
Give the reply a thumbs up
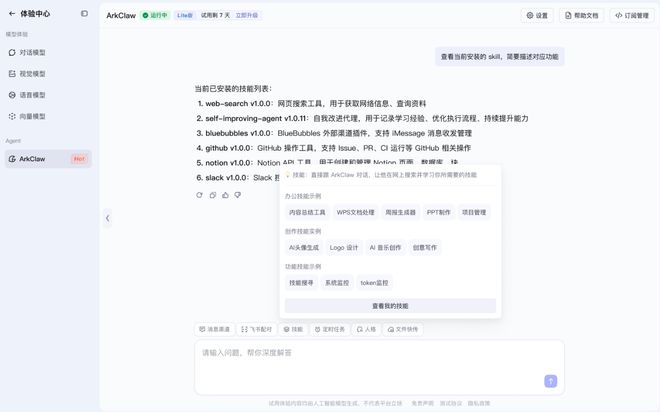pyautogui.click(x=226, y=195)
